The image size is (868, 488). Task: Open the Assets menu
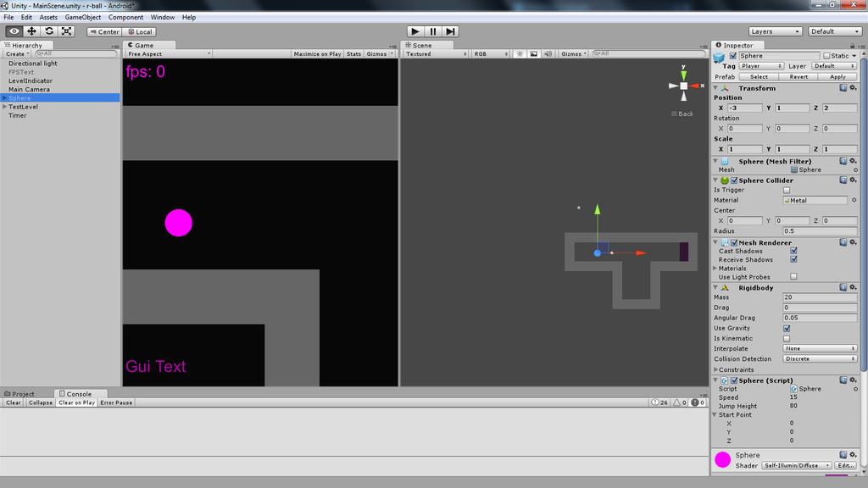tap(48, 17)
